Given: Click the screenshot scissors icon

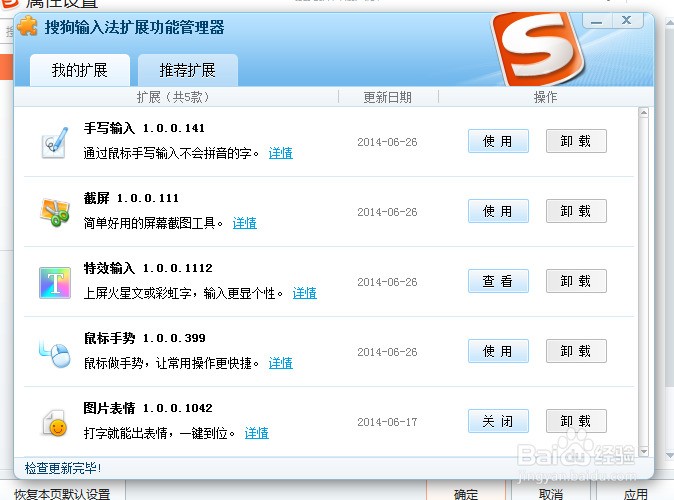Looking at the screenshot, I should [x=55, y=213].
